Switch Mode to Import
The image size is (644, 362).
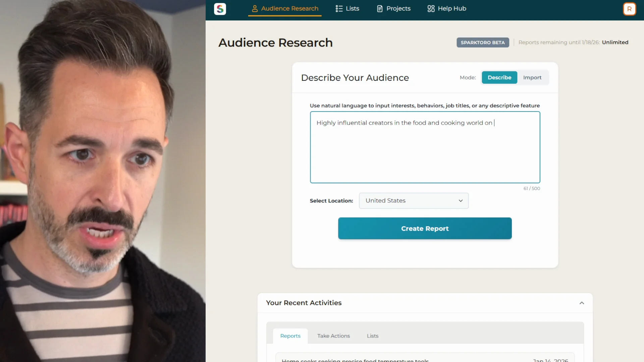click(x=532, y=77)
